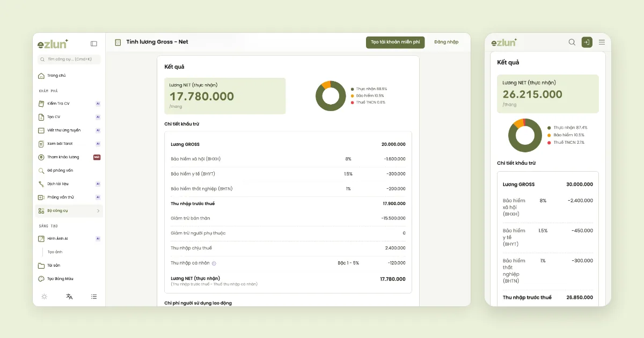Select the Tạo CV document icon
The width and height of the screenshot is (644, 338).
pyautogui.click(x=41, y=117)
